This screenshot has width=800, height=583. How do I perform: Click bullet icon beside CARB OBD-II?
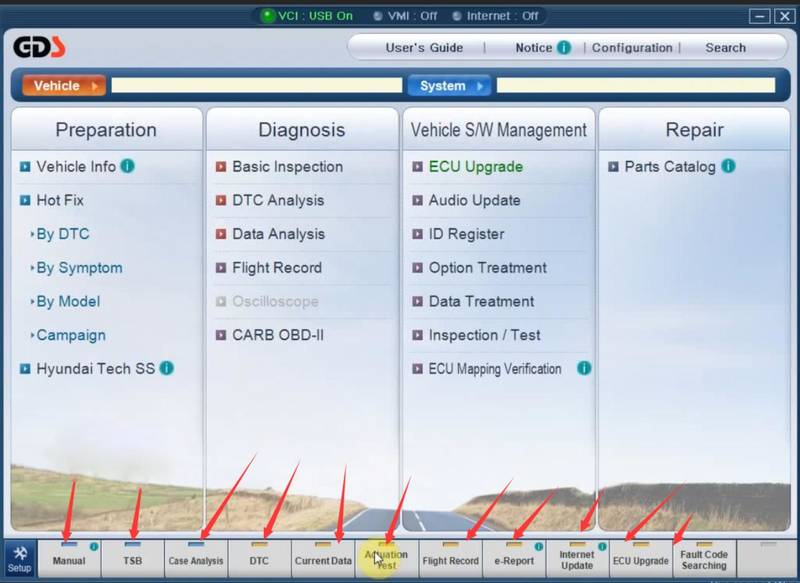(221, 335)
